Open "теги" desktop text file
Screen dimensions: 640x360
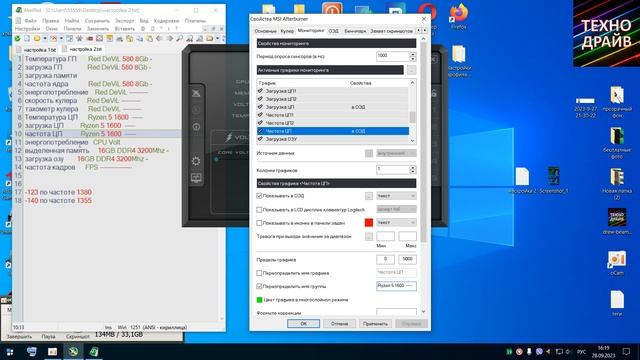617,303
